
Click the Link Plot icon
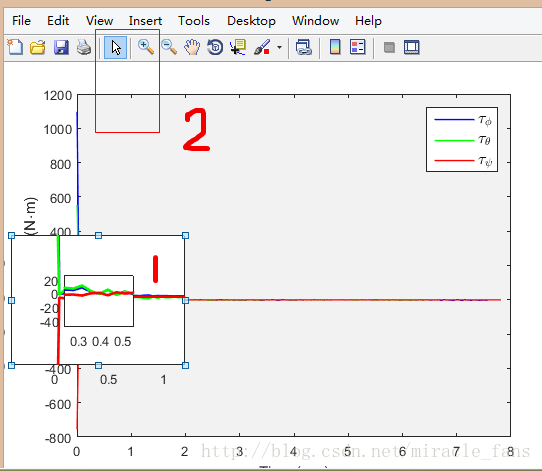point(304,47)
